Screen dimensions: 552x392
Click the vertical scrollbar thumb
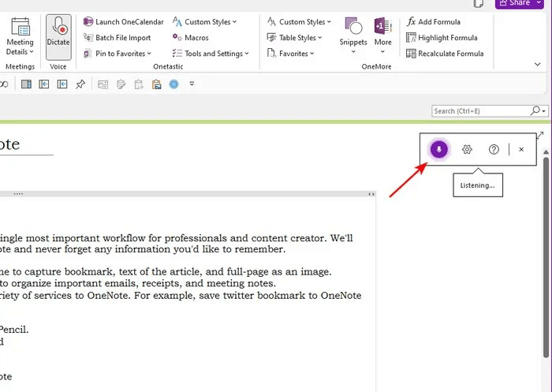point(546,257)
